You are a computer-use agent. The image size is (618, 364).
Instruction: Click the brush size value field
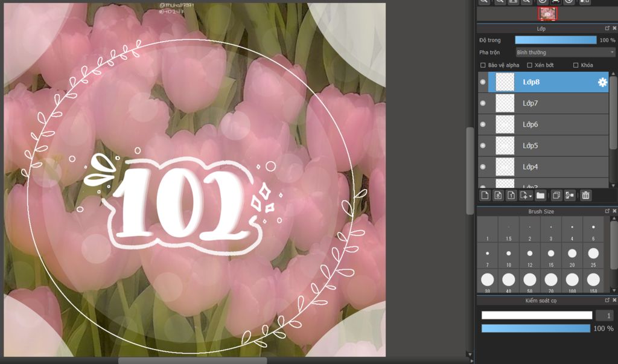(605, 315)
